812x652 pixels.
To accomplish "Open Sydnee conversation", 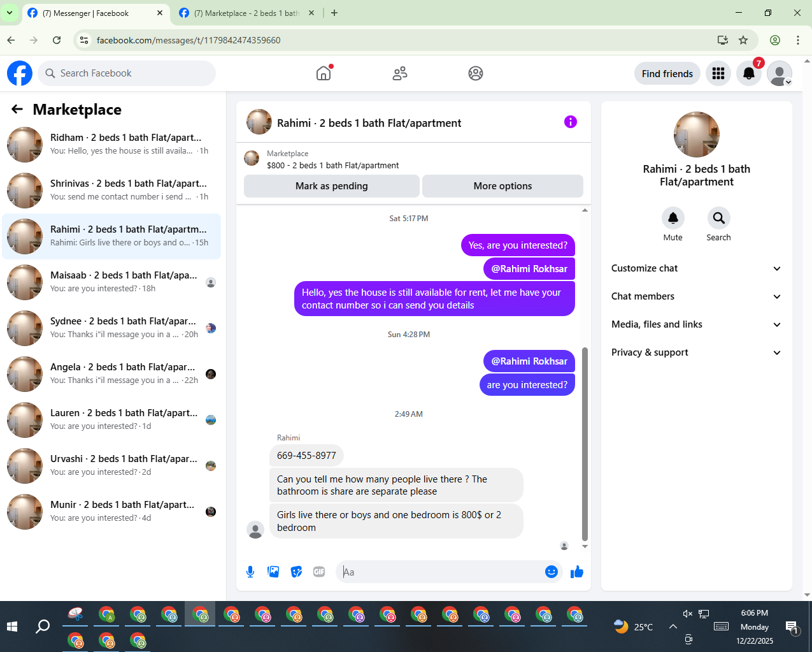I will 111,328.
